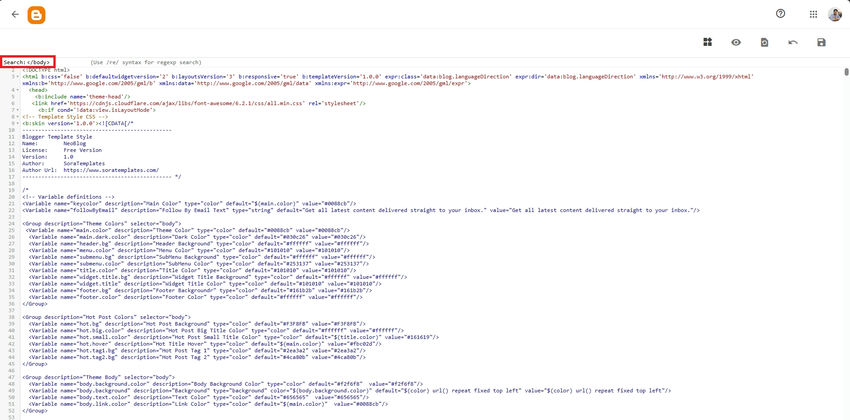Click the Author Url soratemplates.com line
Viewport: 850px width, 420px height.
coord(91,170)
